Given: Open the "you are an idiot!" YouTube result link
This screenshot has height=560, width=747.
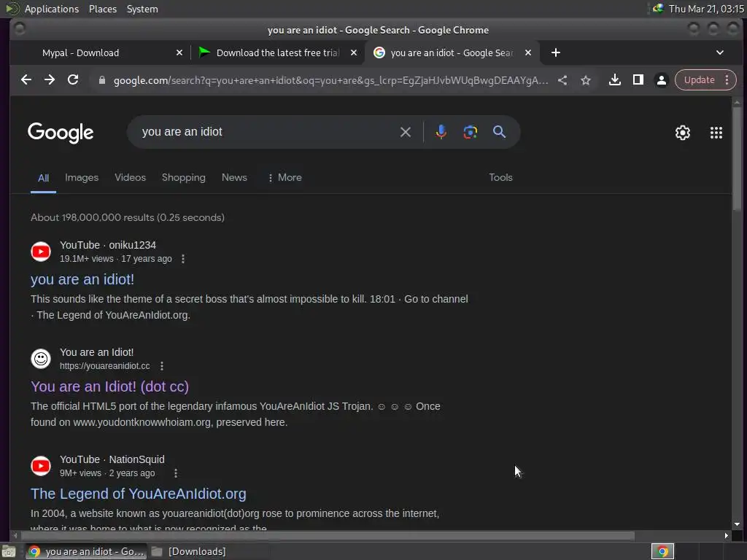Looking at the screenshot, I should click(82, 279).
